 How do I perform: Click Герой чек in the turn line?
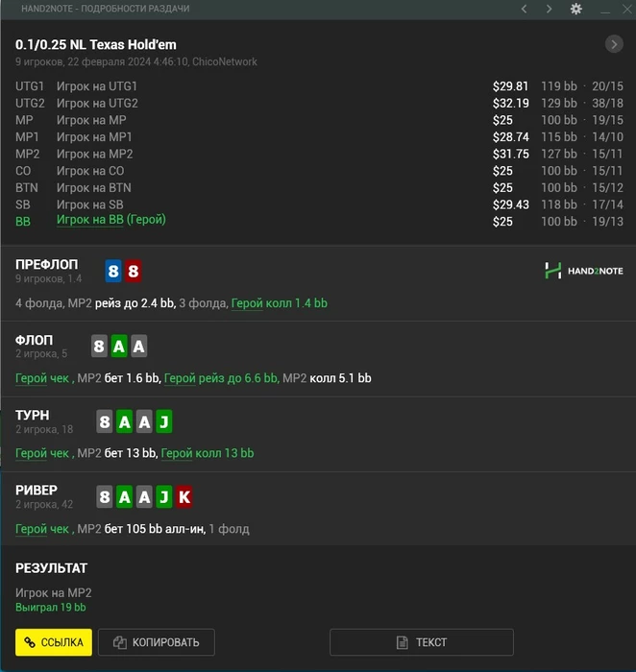pos(42,453)
